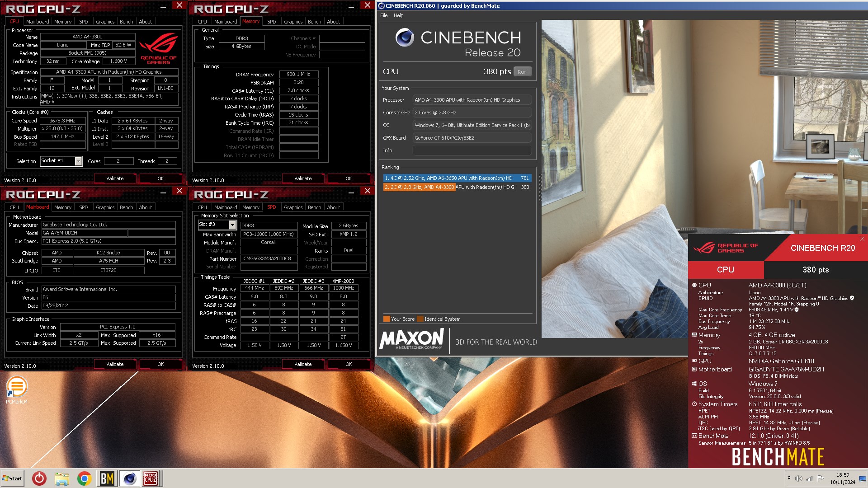This screenshot has height=488, width=868.
Task: Open the network tray icon
Action: pyautogui.click(x=810, y=479)
